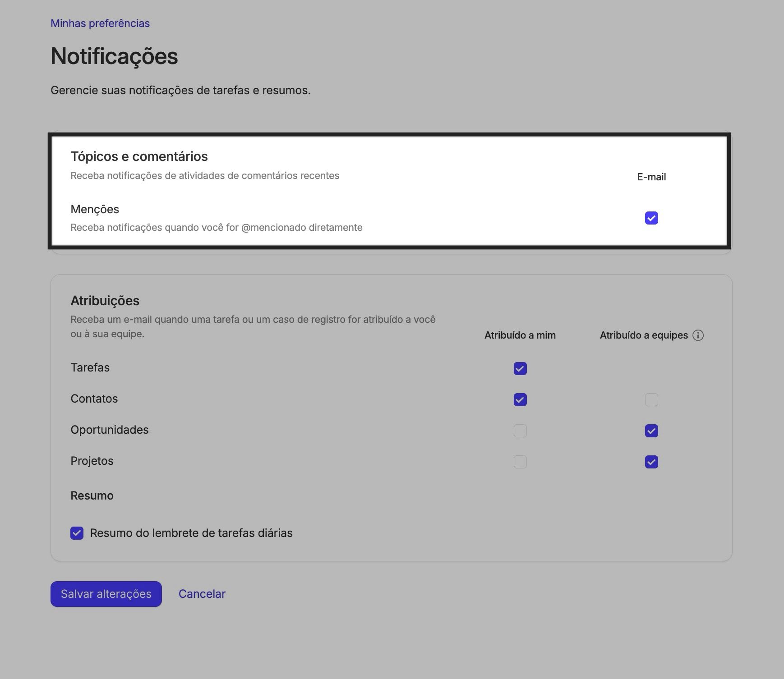Enable Contatos Atribuído a equipes checkbox
The height and width of the screenshot is (679, 784).
tap(651, 399)
